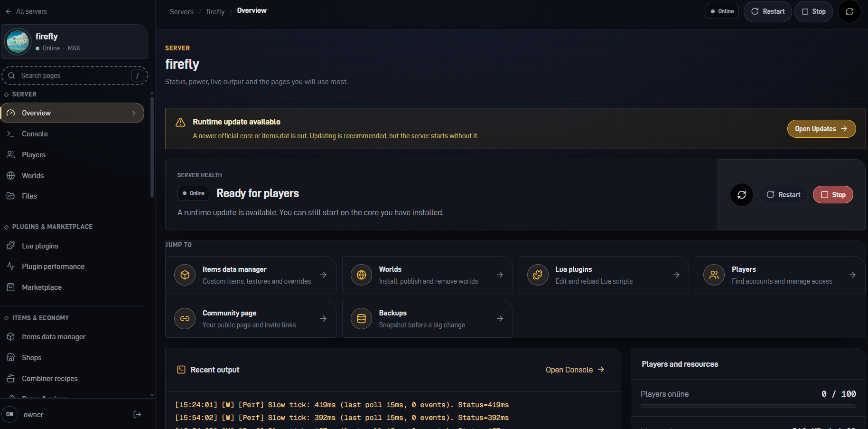Click the warning triangle in update banner
The height and width of the screenshot is (429, 868).
[180, 123]
